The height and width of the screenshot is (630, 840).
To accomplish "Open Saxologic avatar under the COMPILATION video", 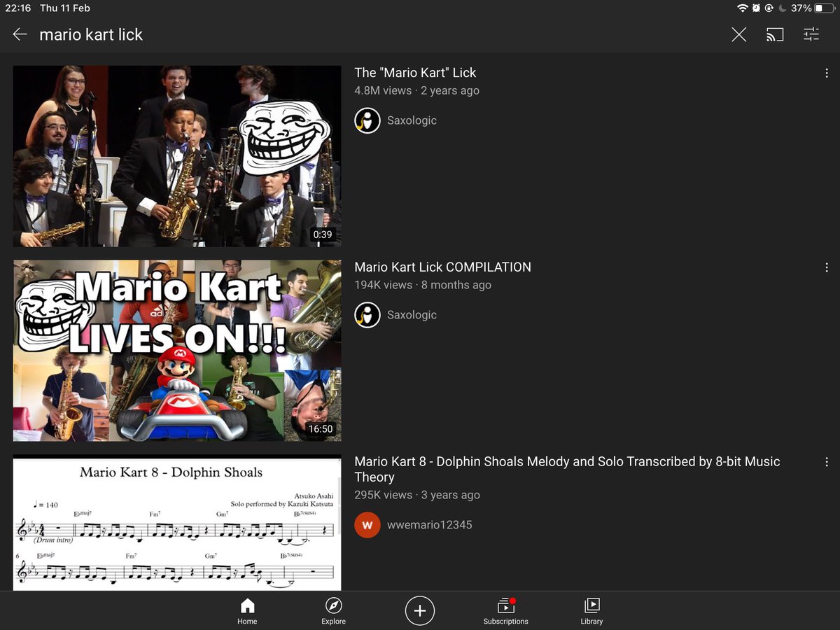I will pyautogui.click(x=367, y=315).
